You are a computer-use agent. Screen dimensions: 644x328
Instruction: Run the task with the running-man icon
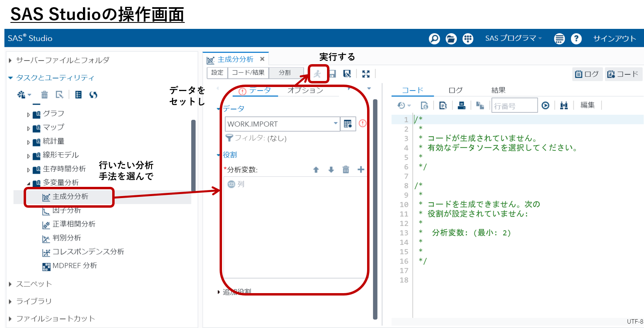(317, 74)
